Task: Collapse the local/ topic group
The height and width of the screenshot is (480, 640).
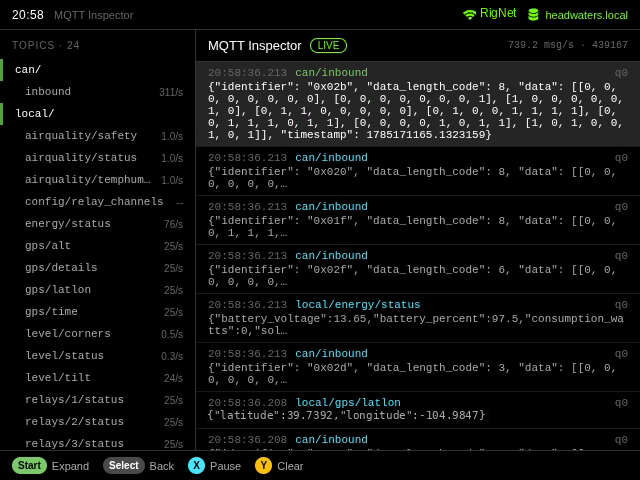Action: tap(98, 113)
